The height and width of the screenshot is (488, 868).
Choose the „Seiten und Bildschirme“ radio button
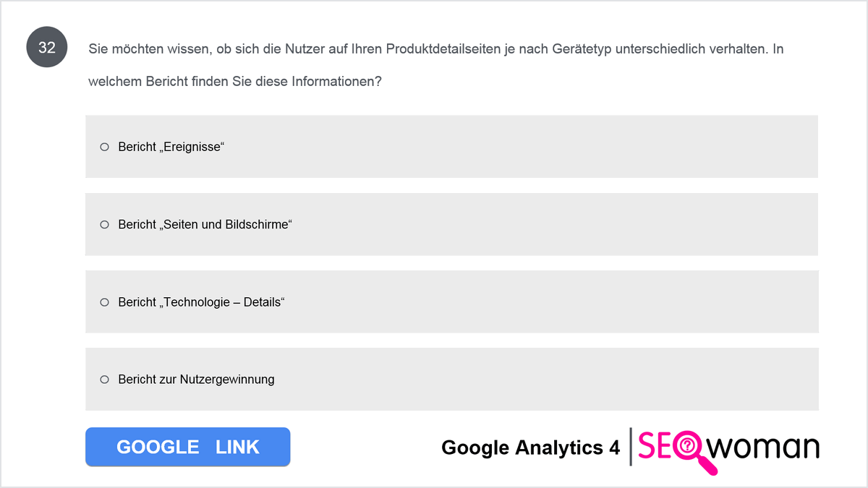[x=104, y=224]
